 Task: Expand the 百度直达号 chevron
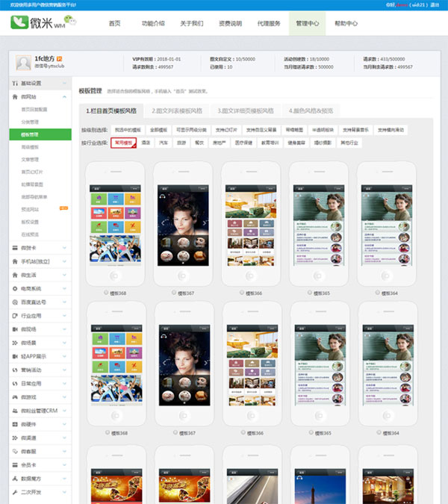click(64, 302)
